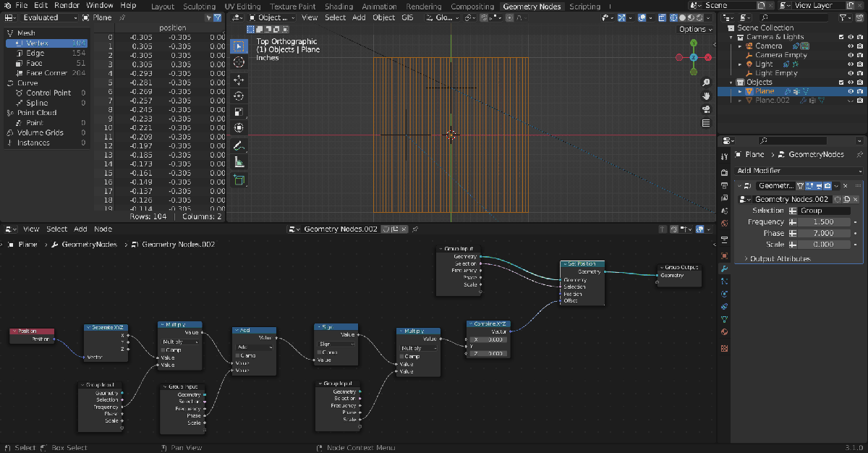Open the Object properties orange square tab
Viewport: 868px width, 453px height.
point(725,255)
